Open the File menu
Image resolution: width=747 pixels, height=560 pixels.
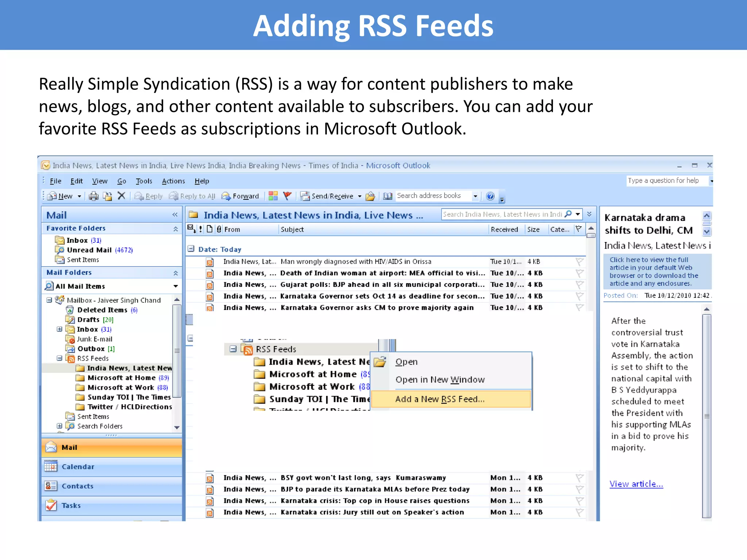(55, 181)
